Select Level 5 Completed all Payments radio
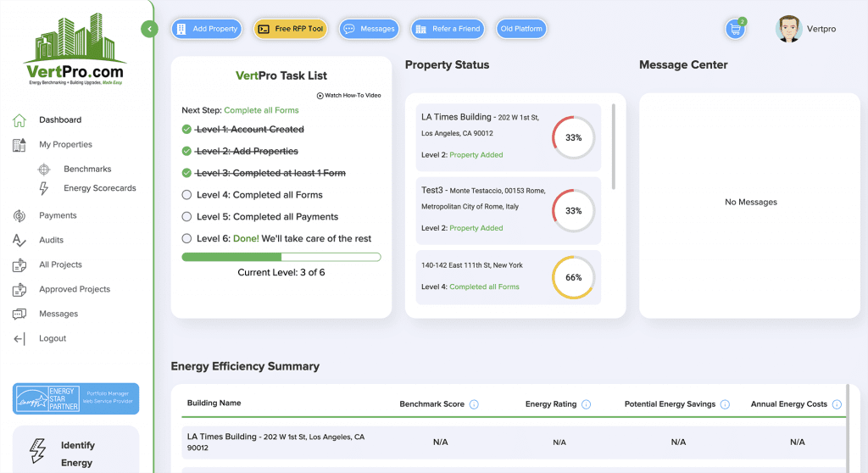 pos(186,216)
